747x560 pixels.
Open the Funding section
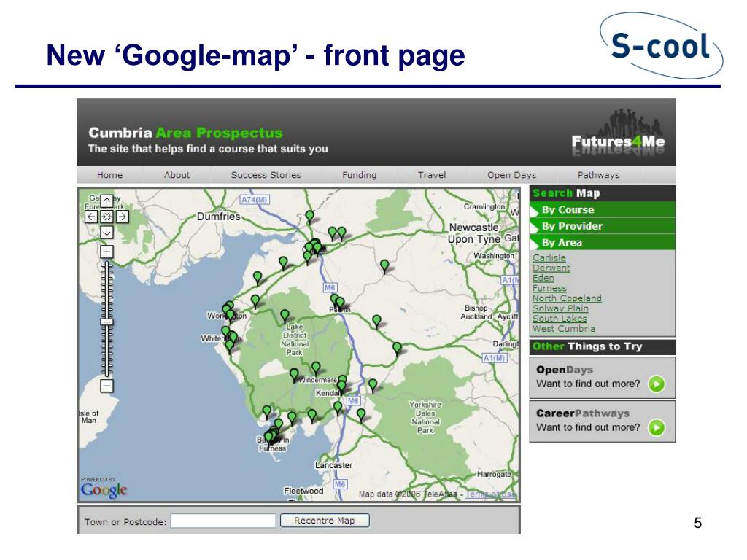(x=359, y=175)
